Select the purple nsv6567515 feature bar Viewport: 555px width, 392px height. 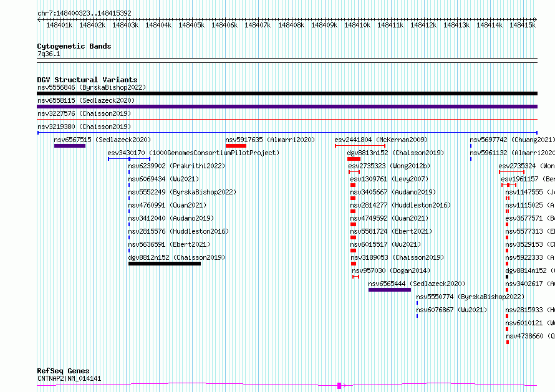pos(70,146)
